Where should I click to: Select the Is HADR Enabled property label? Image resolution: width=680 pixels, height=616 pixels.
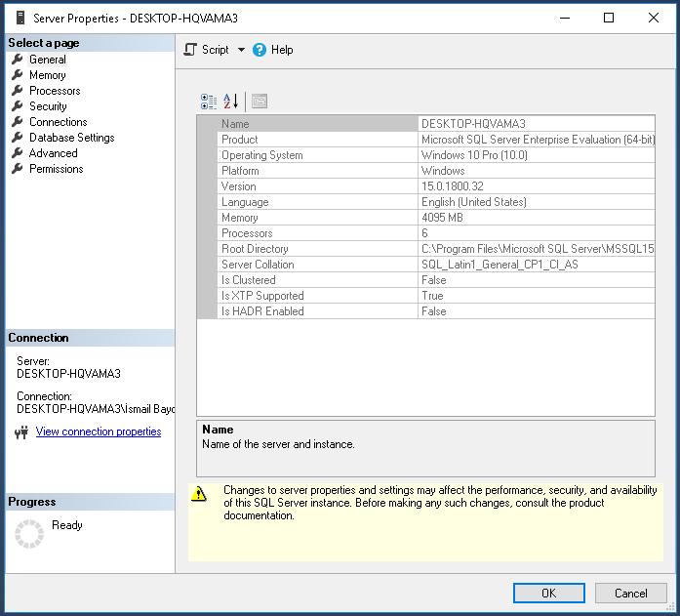coord(262,311)
